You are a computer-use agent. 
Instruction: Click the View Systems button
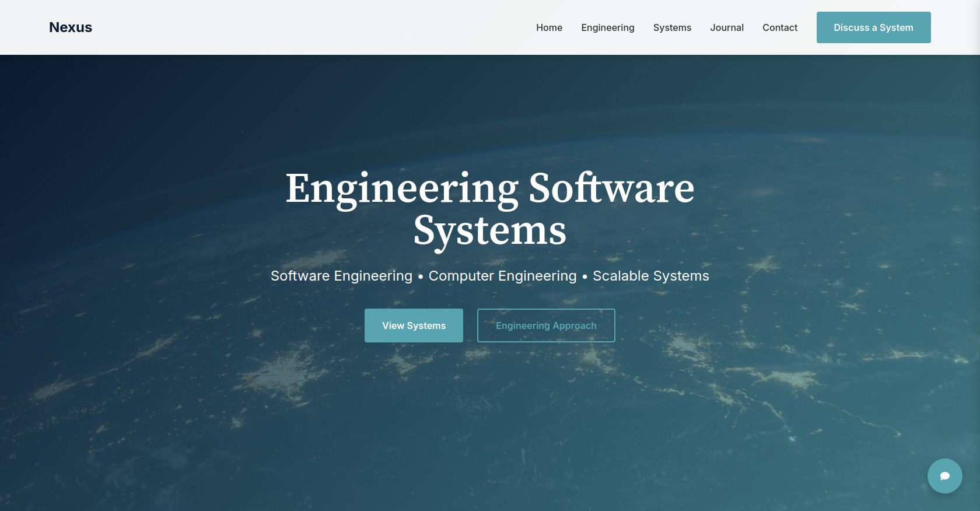(x=414, y=325)
